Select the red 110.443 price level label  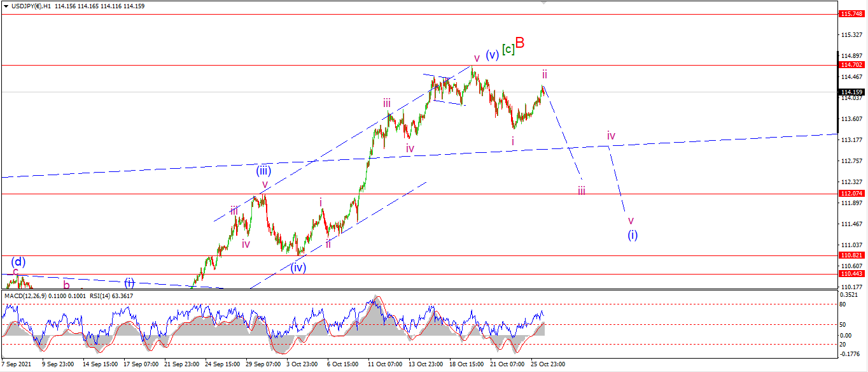[851, 273]
